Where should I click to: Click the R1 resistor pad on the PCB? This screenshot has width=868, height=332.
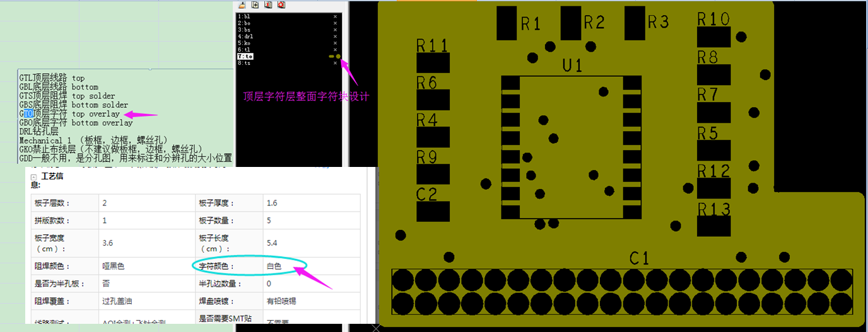[507, 23]
